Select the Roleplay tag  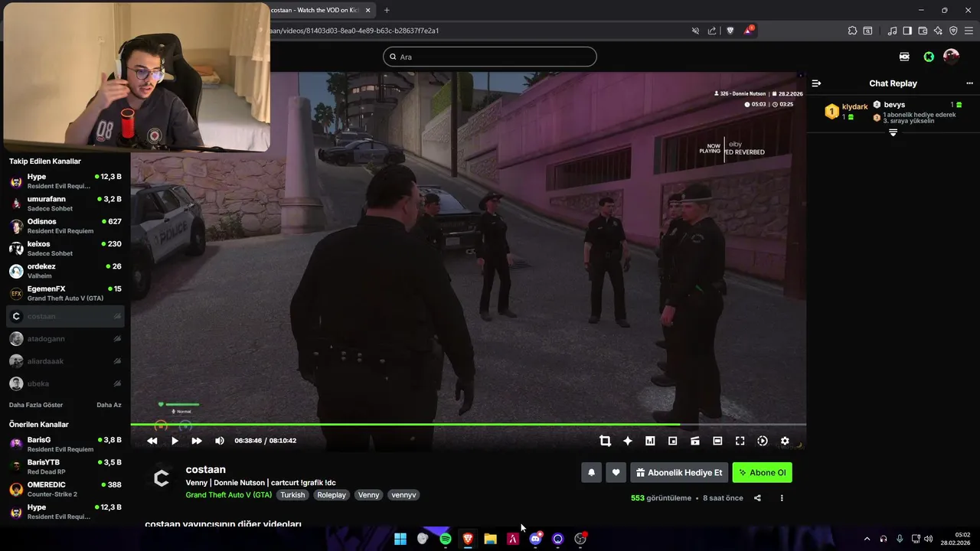(332, 495)
